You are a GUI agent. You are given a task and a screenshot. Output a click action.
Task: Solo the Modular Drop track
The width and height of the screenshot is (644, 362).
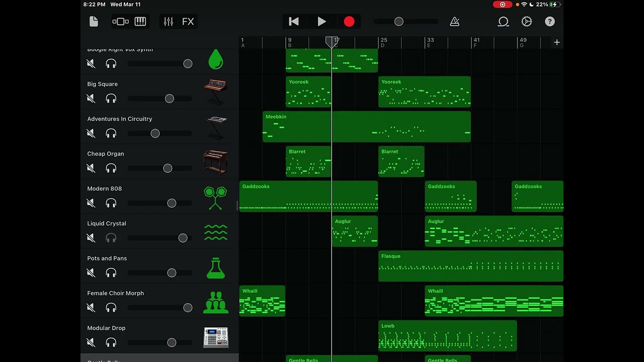coord(111,342)
